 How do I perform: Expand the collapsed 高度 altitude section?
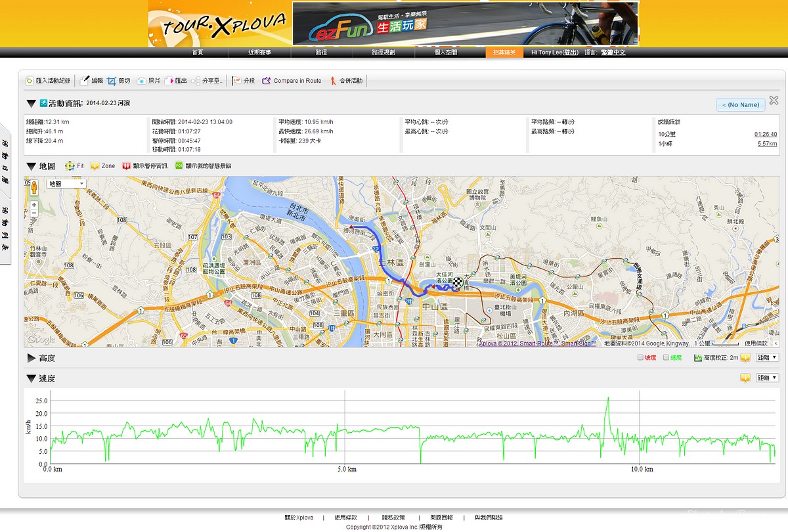click(31, 359)
